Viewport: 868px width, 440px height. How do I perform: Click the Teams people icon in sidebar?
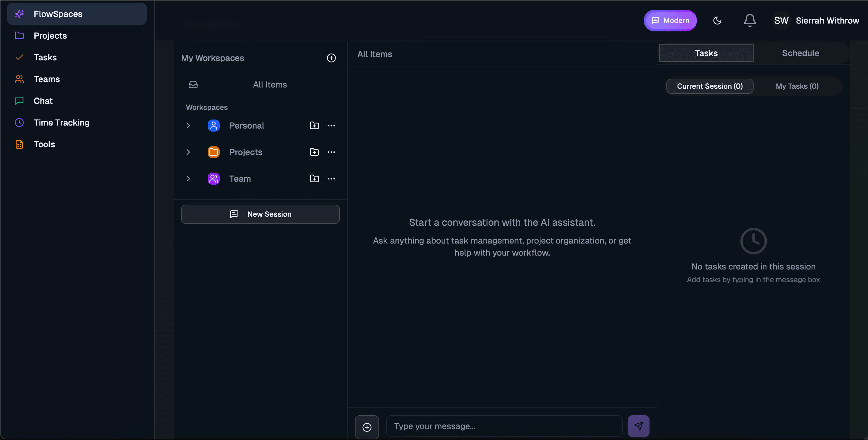[x=19, y=79]
